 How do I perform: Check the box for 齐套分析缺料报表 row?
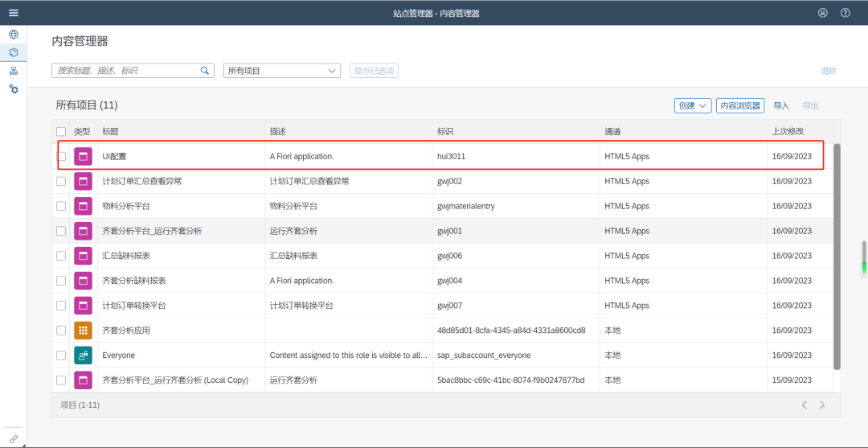(61, 281)
